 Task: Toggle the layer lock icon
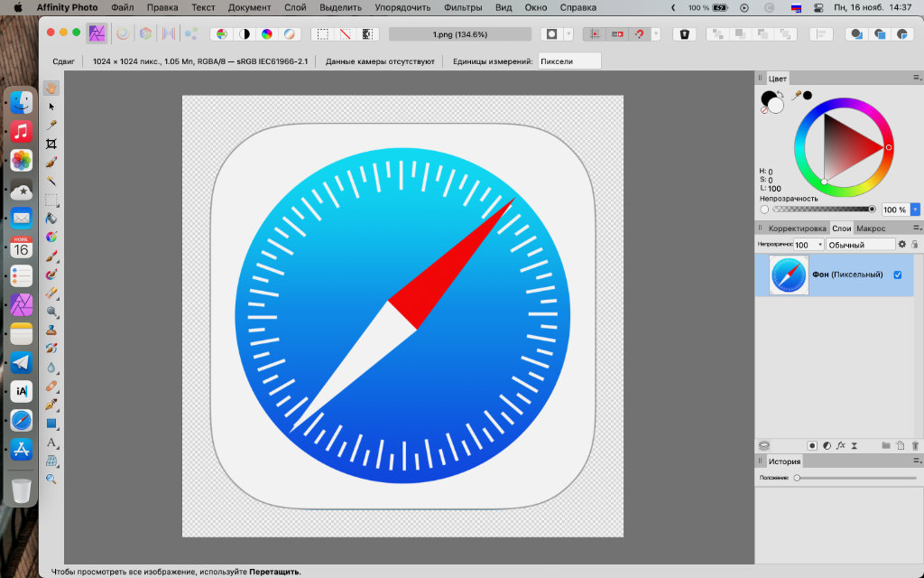pyautogui.click(x=915, y=245)
